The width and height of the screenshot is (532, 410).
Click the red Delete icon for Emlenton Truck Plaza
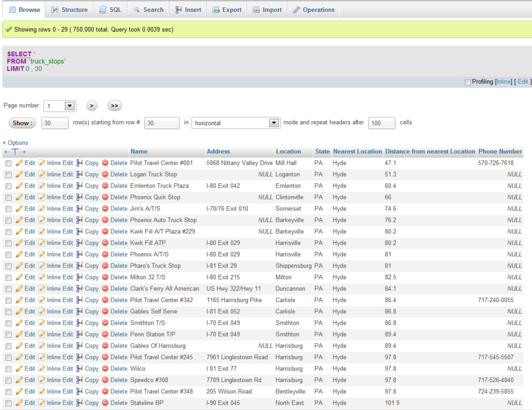coord(105,186)
